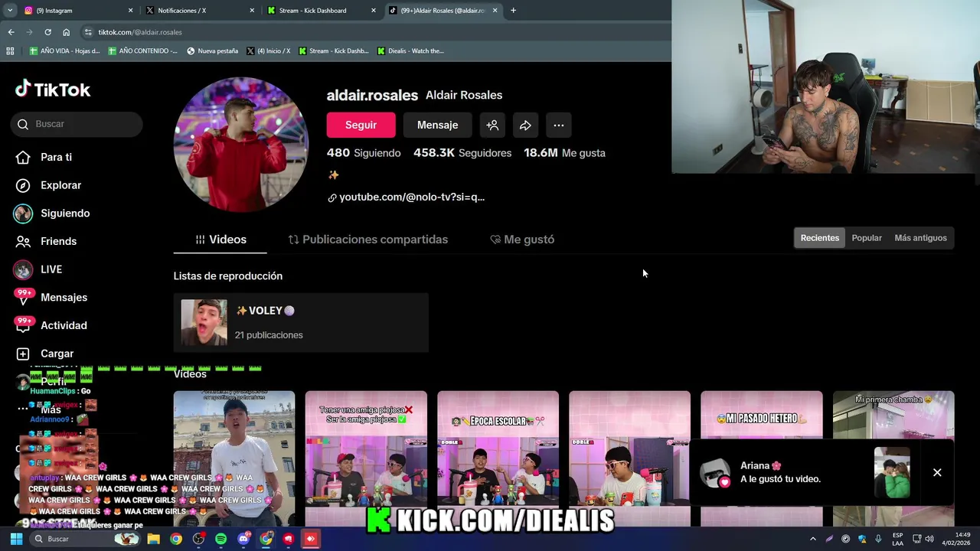The image size is (980, 551).
Task: Open the apps grid in bookmarks bar
Action: coord(10,51)
